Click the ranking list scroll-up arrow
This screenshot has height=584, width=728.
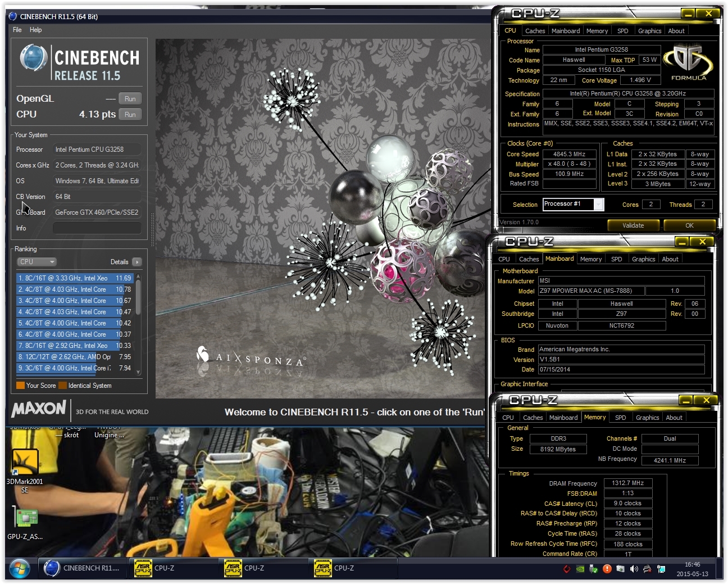tap(138, 277)
